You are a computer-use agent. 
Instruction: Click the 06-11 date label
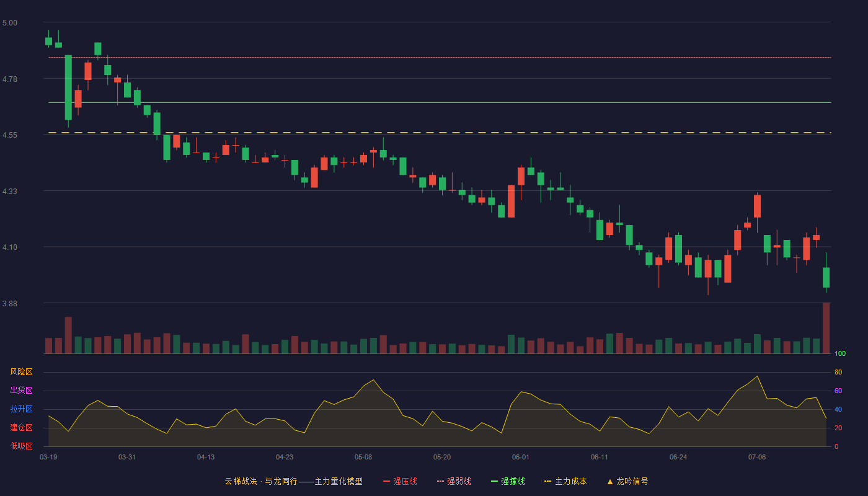point(600,457)
